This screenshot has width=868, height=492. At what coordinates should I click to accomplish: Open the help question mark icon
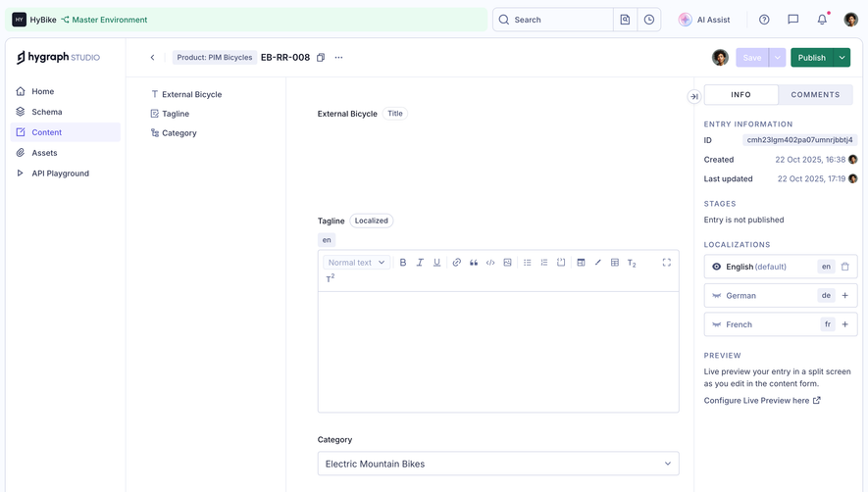[764, 20]
